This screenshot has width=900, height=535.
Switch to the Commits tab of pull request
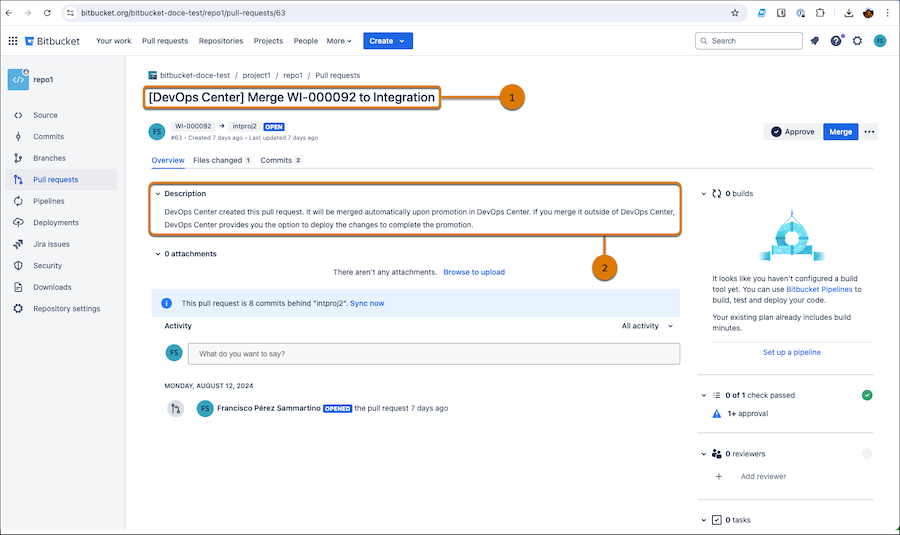(x=281, y=160)
